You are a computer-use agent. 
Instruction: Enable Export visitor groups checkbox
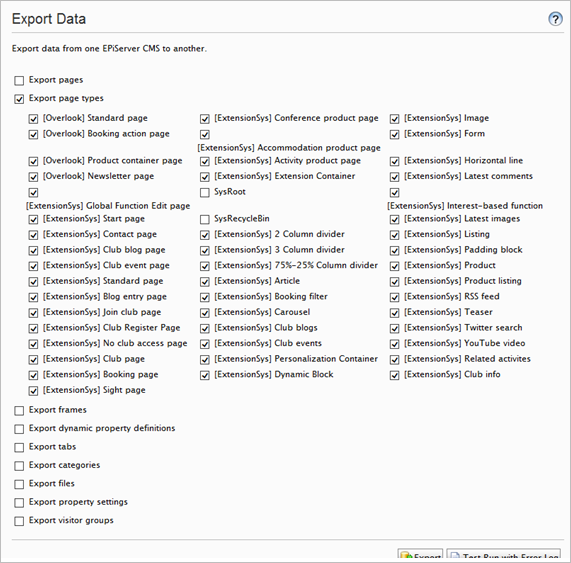click(19, 521)
